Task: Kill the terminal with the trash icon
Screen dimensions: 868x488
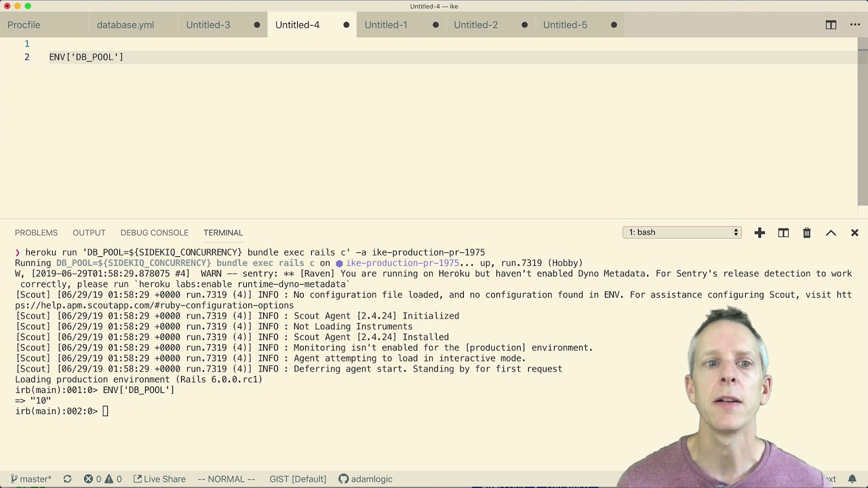Action: pyautogui.click(x=807, y=232)
